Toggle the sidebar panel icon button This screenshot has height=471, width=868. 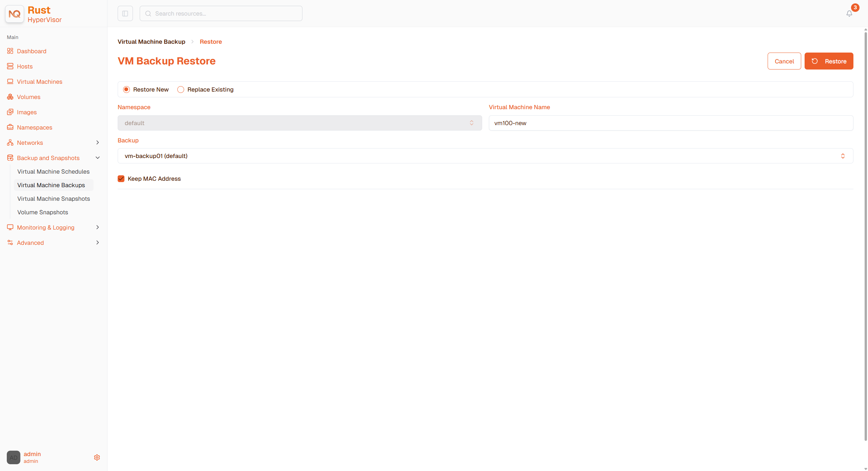[125, 14]
